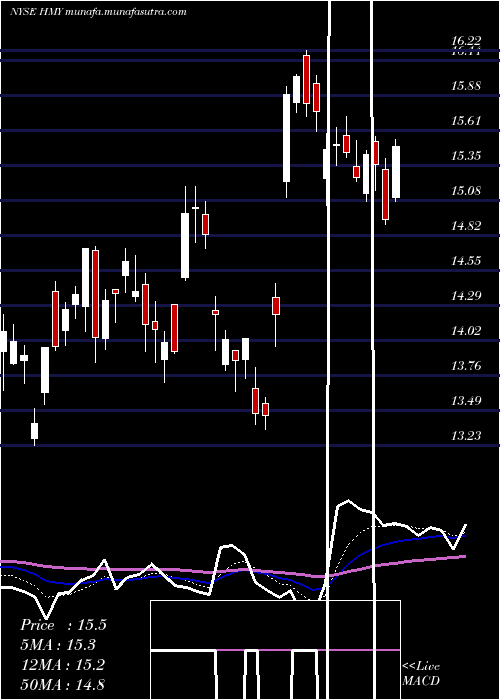Click the Price : 15.5 readout
This screenshot has width=500, height=700.
63,625
